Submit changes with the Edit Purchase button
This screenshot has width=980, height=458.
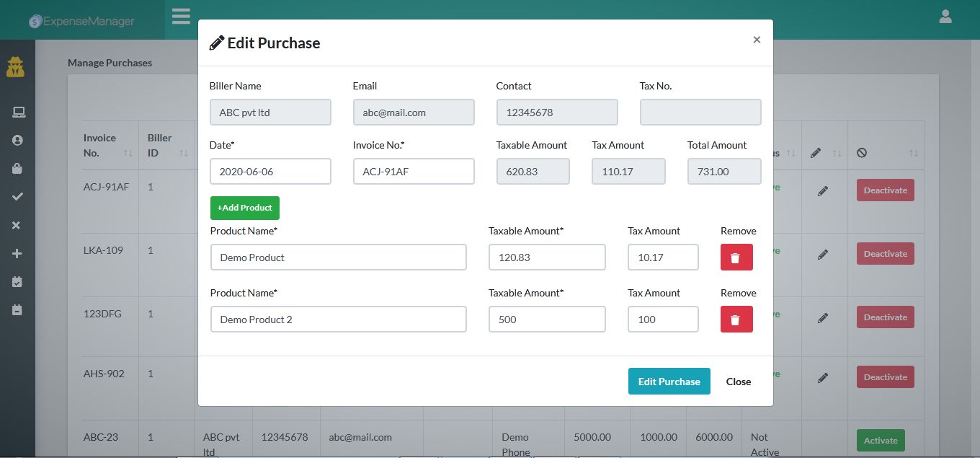669,381
